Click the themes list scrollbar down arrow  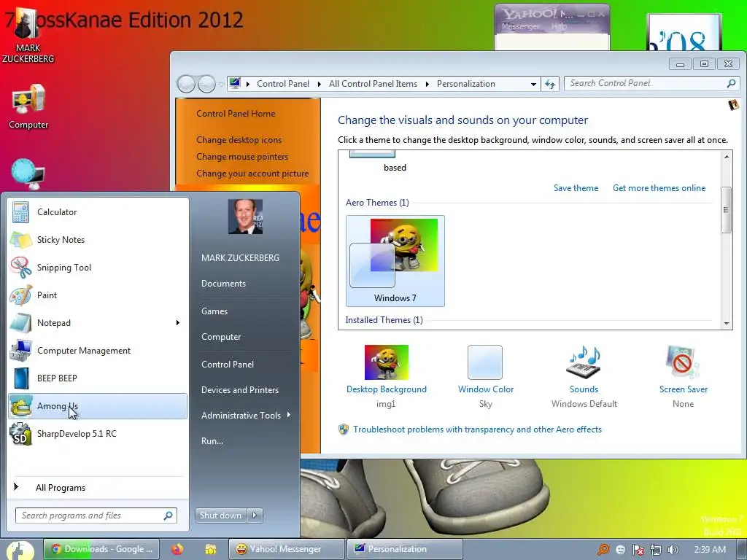click(727, 323)
